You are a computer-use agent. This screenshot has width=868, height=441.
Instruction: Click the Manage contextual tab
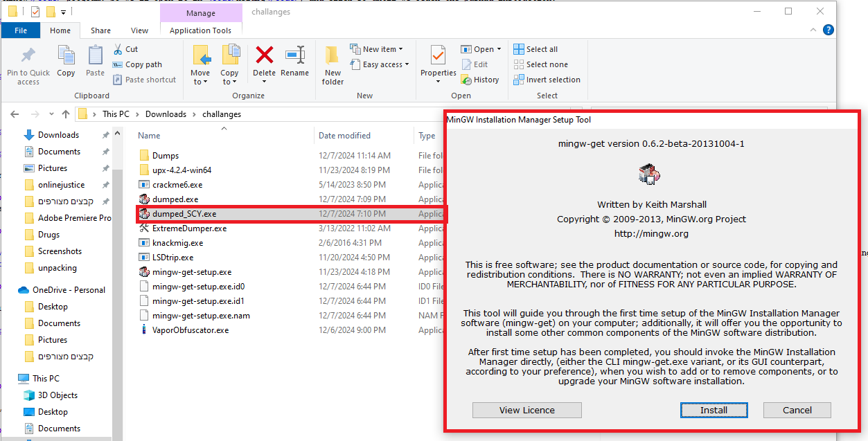click(x=200, y=12)
